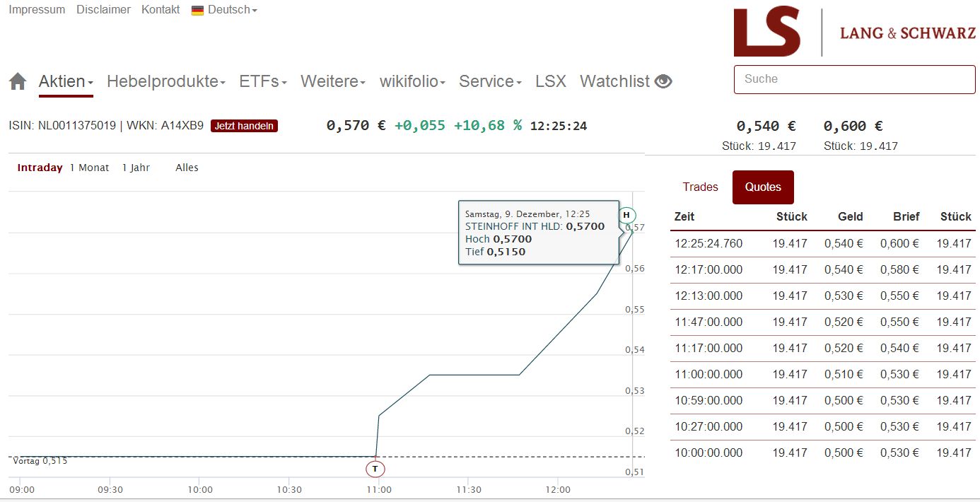Viewport: 980px width, 502px height.
Task: Click the 0,580 € Brief cell
Action: click(x=899, y=270)
